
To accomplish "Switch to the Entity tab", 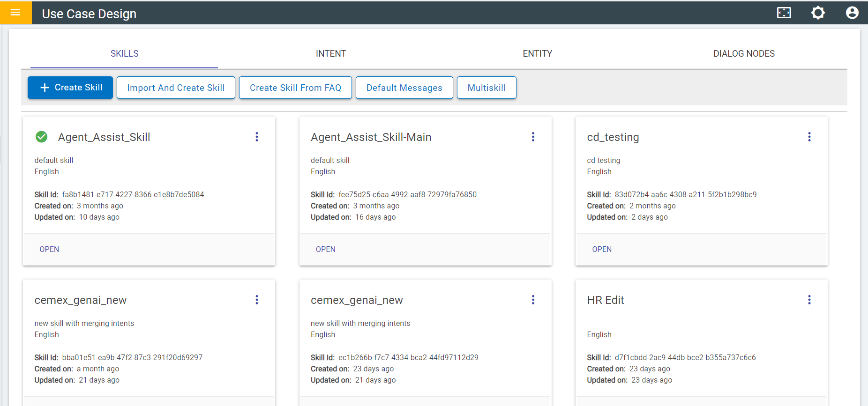I will point(537,54).
